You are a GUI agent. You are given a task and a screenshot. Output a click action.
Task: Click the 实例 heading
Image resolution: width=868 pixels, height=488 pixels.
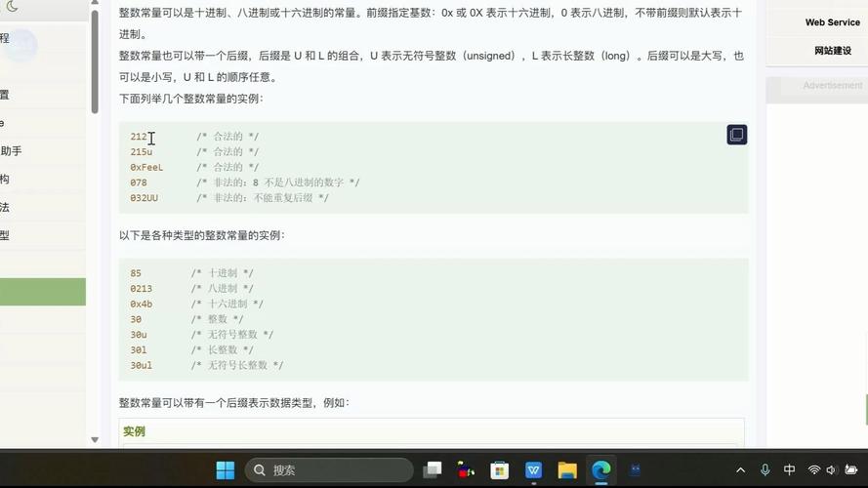tap(134, 431)
